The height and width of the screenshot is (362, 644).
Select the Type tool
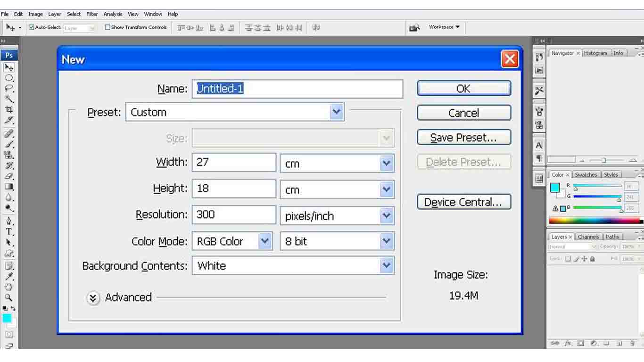click(x=9, y=231)
